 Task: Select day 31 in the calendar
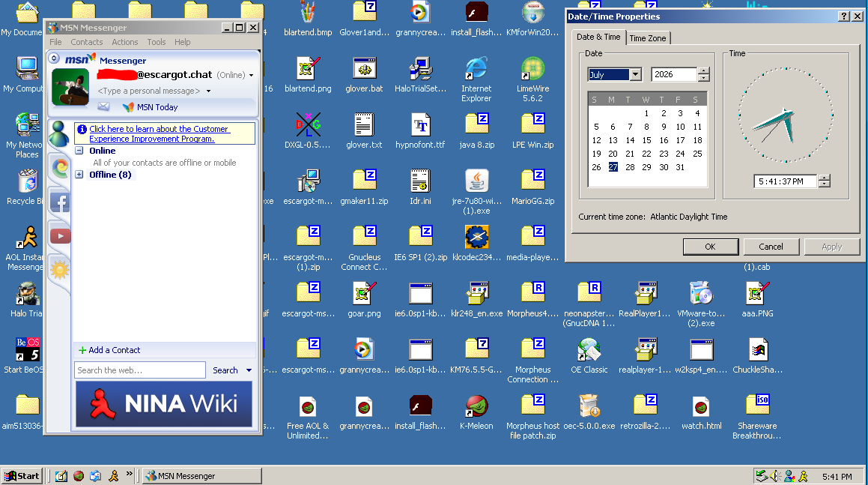point(680,167)
